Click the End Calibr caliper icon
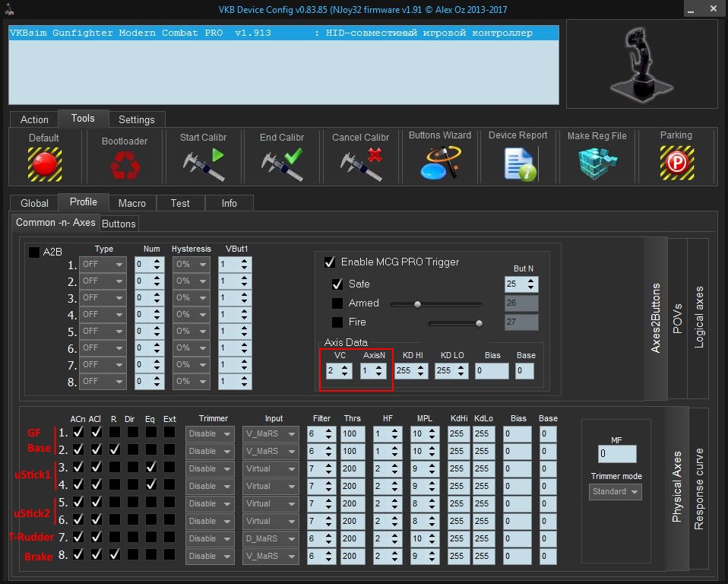Viewport: 728px width, 584px height. [281, 164]
